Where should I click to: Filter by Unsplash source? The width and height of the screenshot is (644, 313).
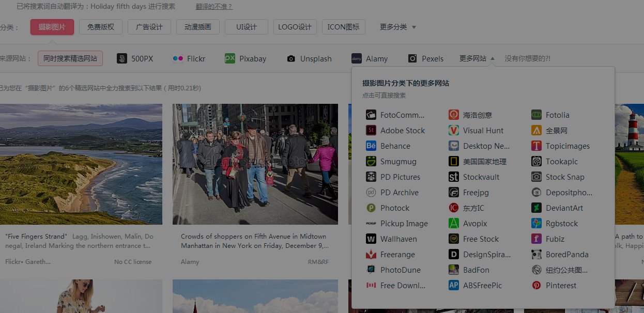point(309,58)
